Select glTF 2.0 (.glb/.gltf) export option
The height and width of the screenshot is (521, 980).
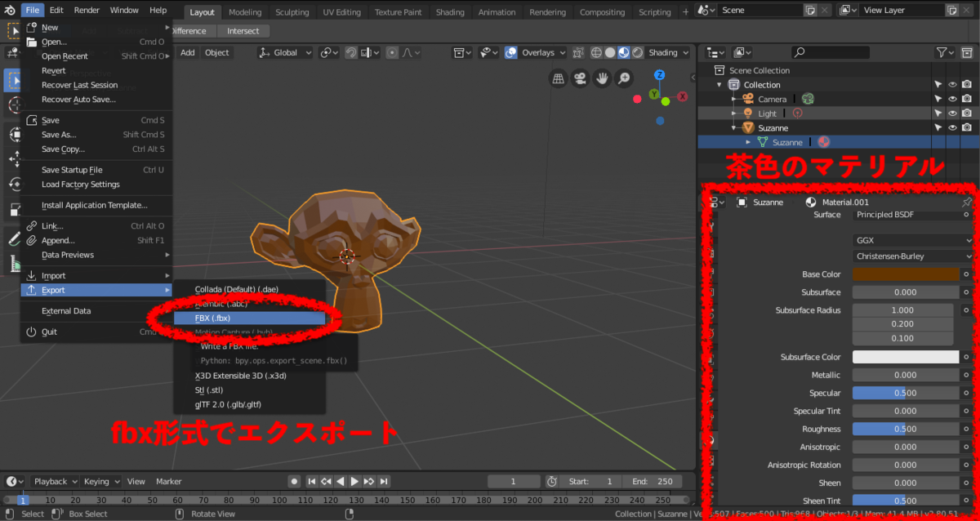coord(249,404)
